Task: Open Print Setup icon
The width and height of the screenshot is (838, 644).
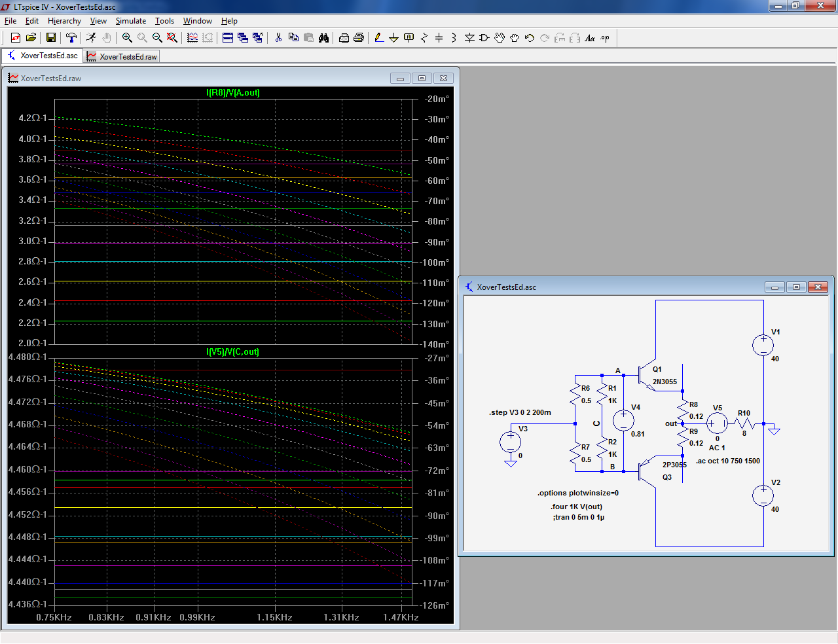Action: 344,38
